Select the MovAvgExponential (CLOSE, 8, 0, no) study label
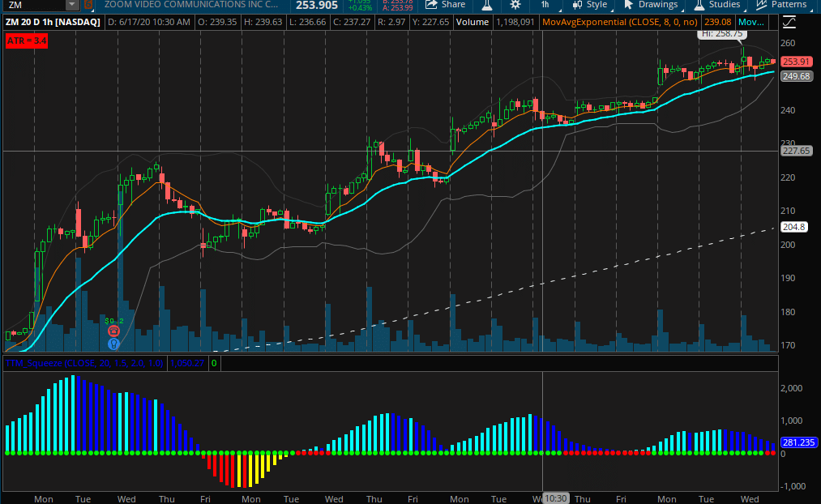821x504 pixels. (620, 22)
